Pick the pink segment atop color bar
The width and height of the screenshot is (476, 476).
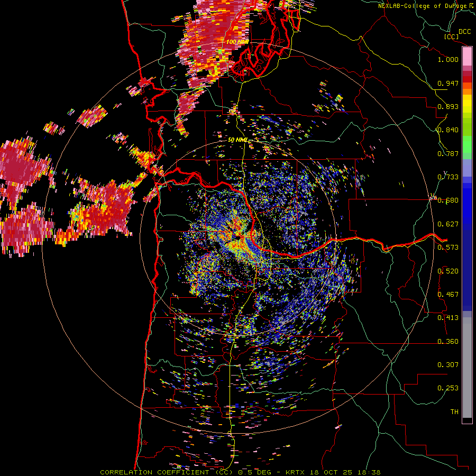pyautogui.click(x=467, y=57)
